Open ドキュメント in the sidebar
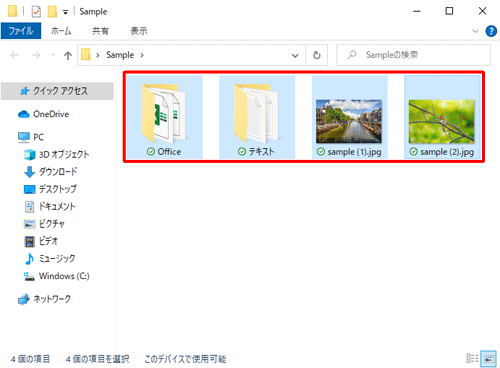Screen dimensions: 500x368 [x=50, y=206]
